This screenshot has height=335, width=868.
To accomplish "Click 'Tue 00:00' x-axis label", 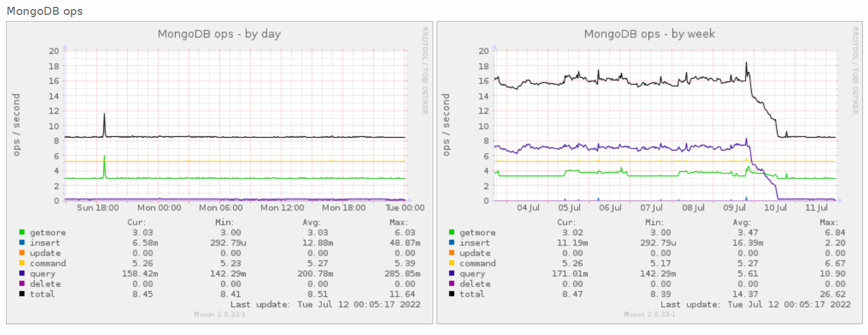I will coord(406,208).
